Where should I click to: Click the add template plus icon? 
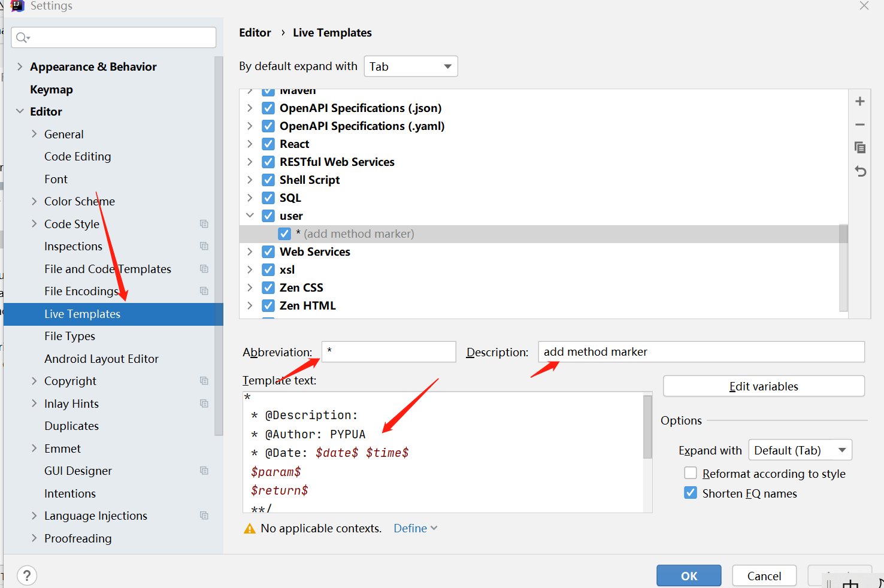point(860,101)
